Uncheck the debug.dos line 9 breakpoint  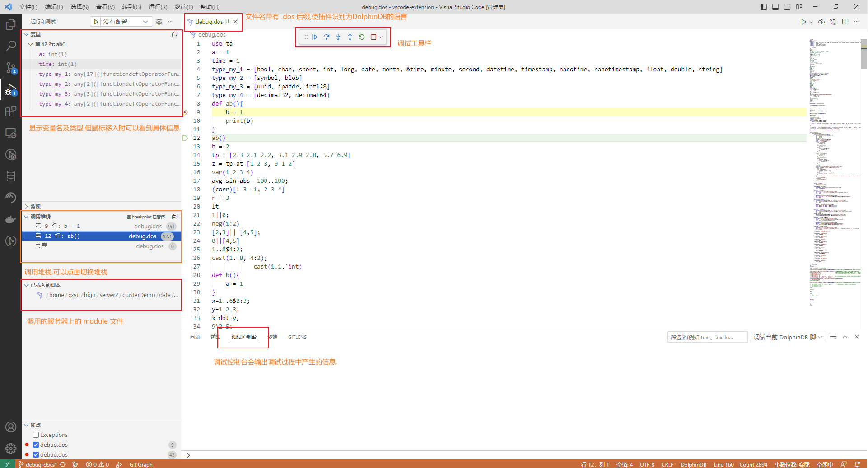[x=36, y=445]
